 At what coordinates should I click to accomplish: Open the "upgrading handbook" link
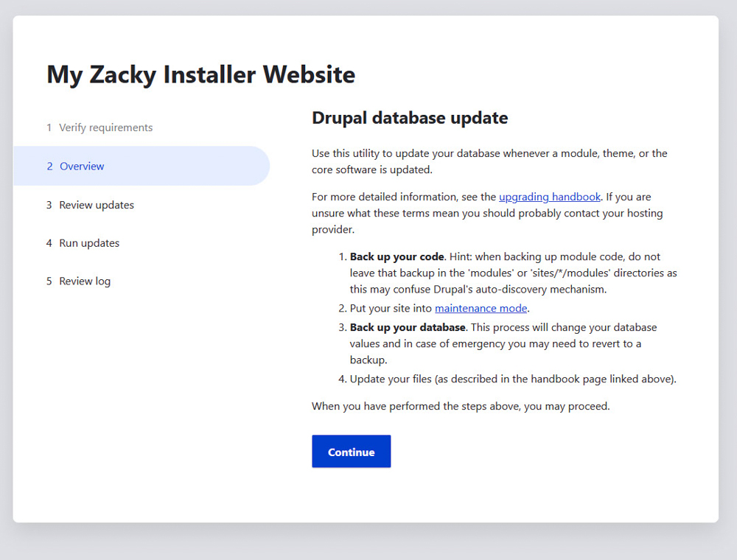pos(550,197)
